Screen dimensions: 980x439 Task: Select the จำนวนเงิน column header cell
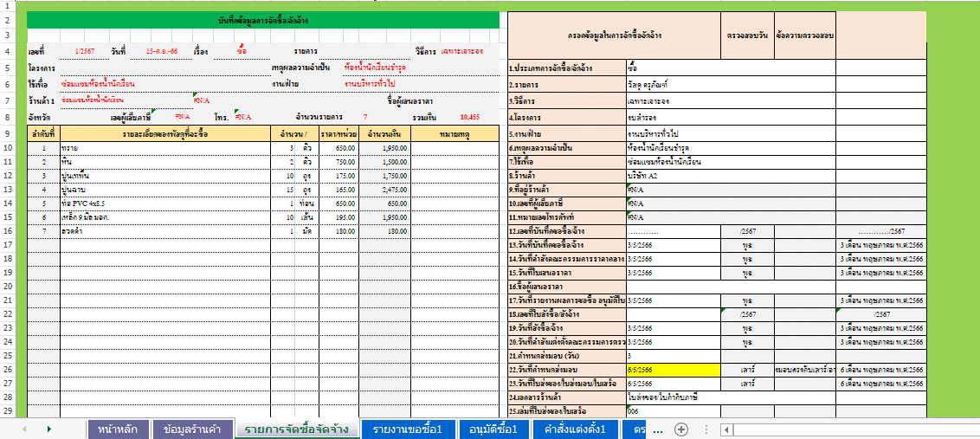(x=384, y=133)
